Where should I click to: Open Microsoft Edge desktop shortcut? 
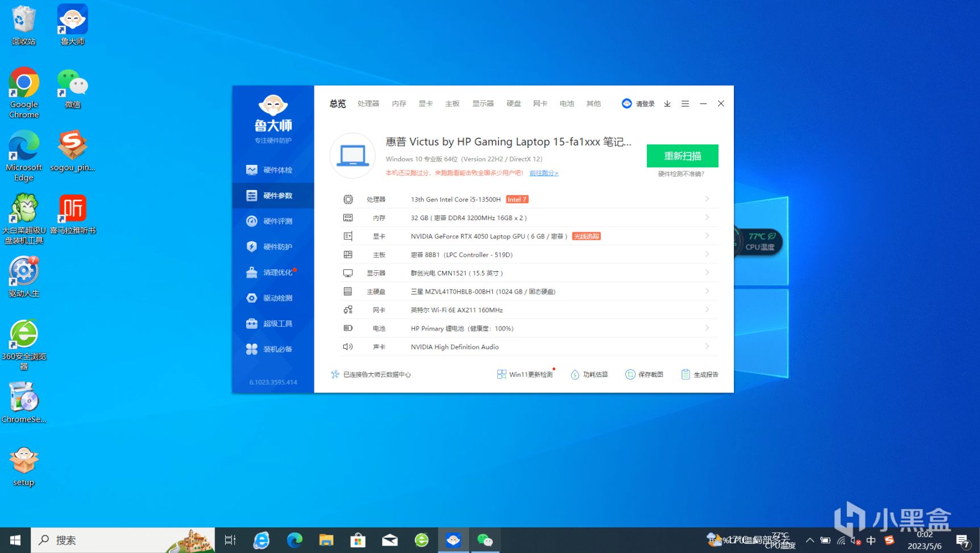24,156
